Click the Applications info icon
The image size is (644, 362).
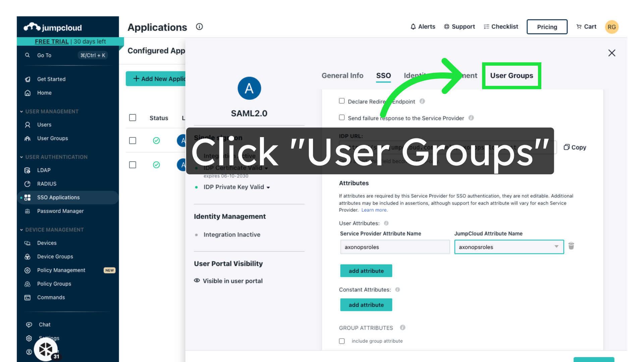tap(199, 27)
